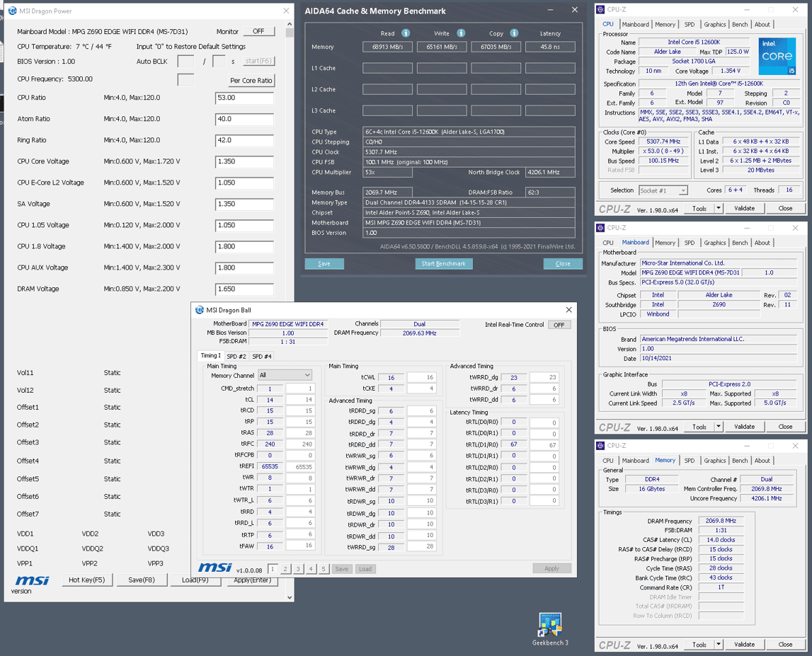The height and width of the screenshot is (656, 812).
Task: Toggle Intel Real-Time Control OFF
Action: [x=559, y=325]
